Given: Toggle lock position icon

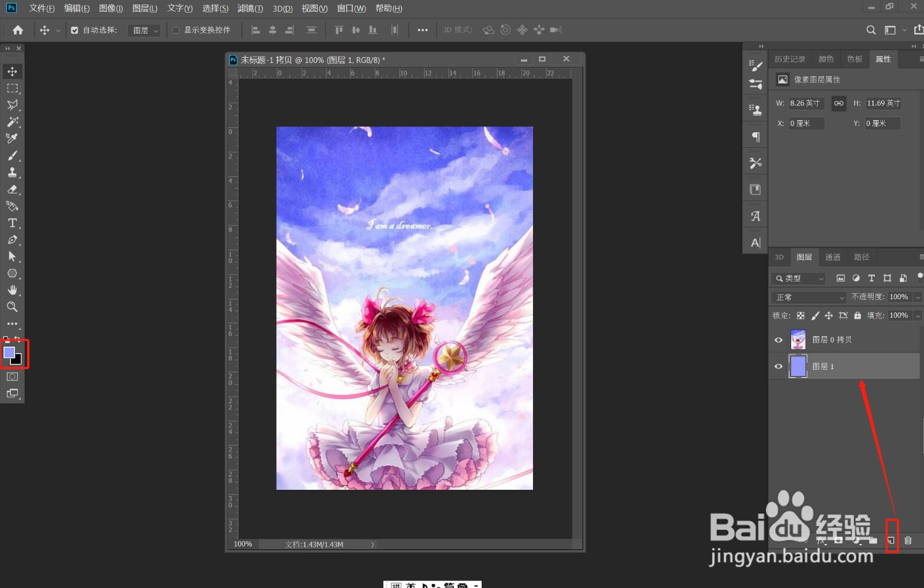Looking at the screenshot, I should pos(829,315).
